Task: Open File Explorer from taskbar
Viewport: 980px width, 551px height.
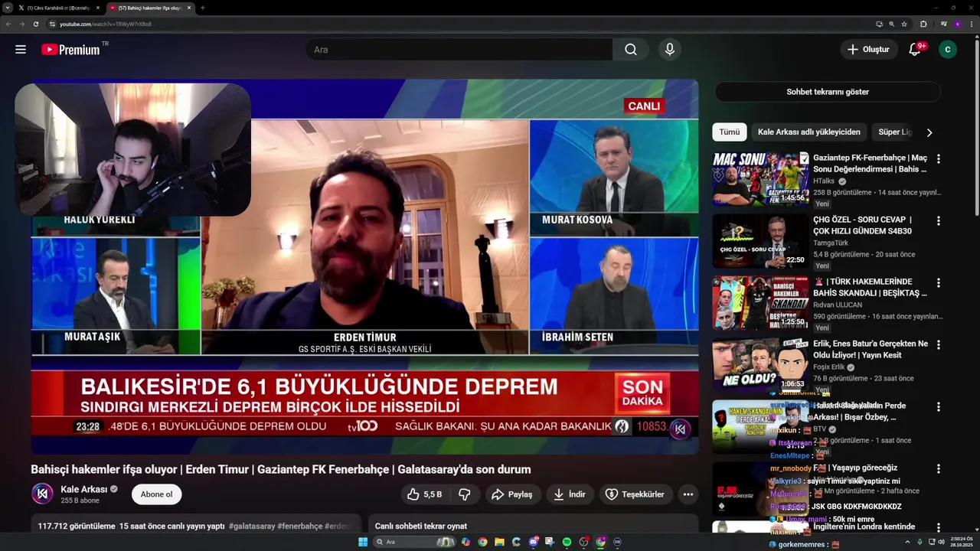Action: (499, 542)
